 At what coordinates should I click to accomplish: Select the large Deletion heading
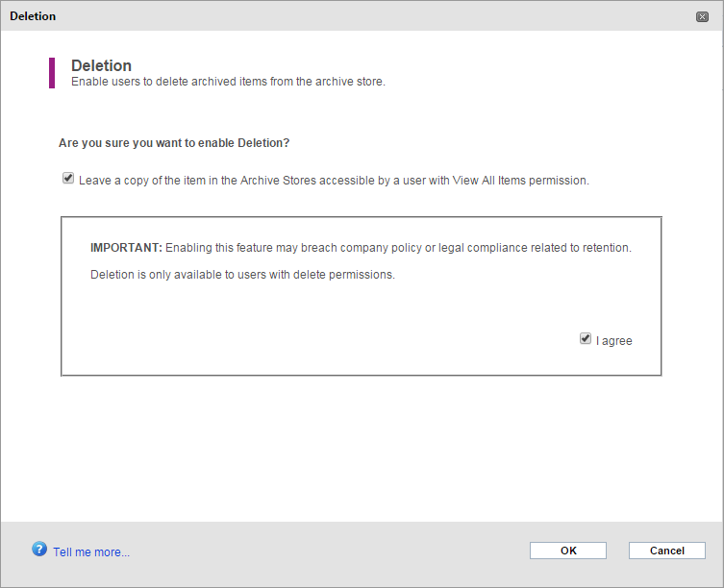click(101, 65)
